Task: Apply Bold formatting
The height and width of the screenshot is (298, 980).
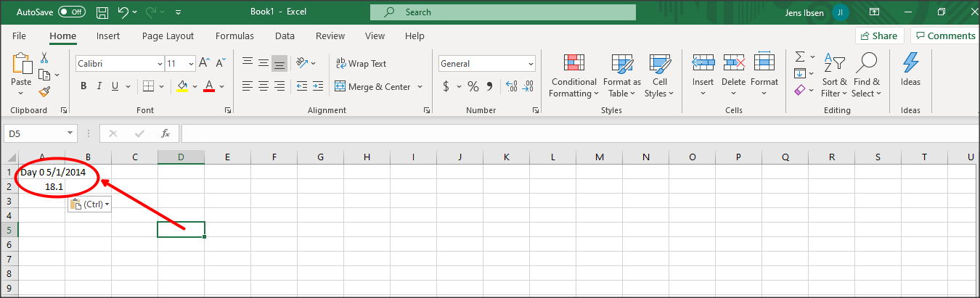Action: 83,86
